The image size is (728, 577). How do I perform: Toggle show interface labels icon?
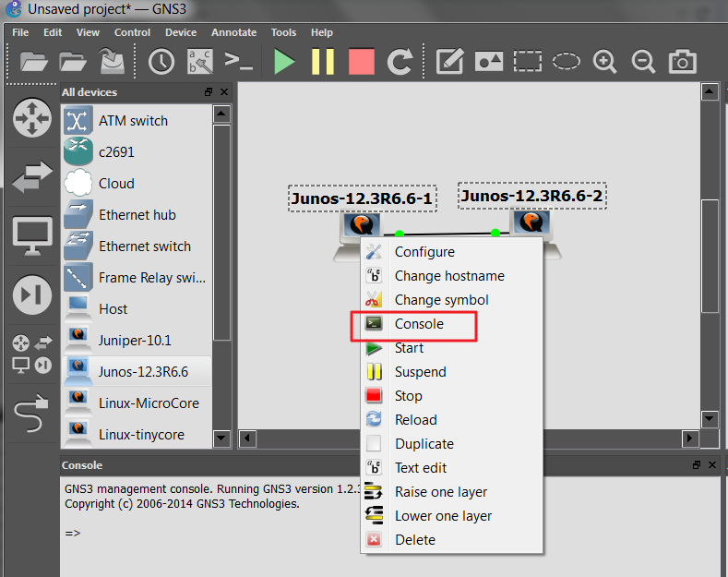click(200, 61)
